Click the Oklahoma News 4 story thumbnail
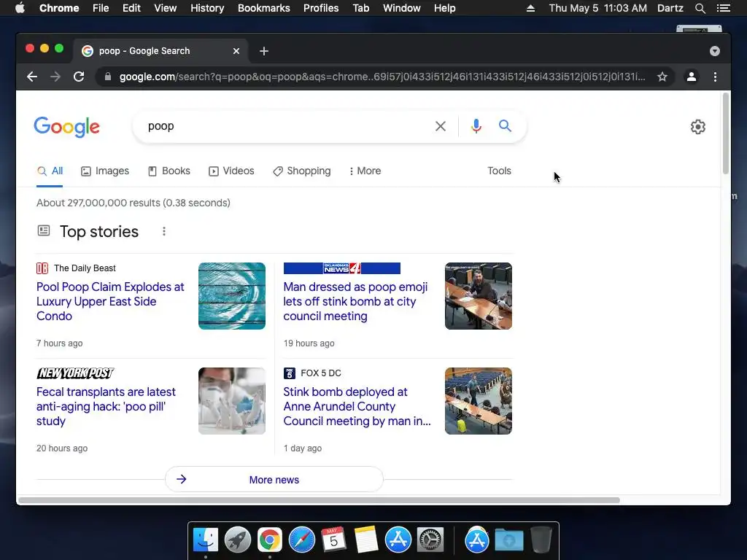The image size is (747, 560). tap(479, 296)
